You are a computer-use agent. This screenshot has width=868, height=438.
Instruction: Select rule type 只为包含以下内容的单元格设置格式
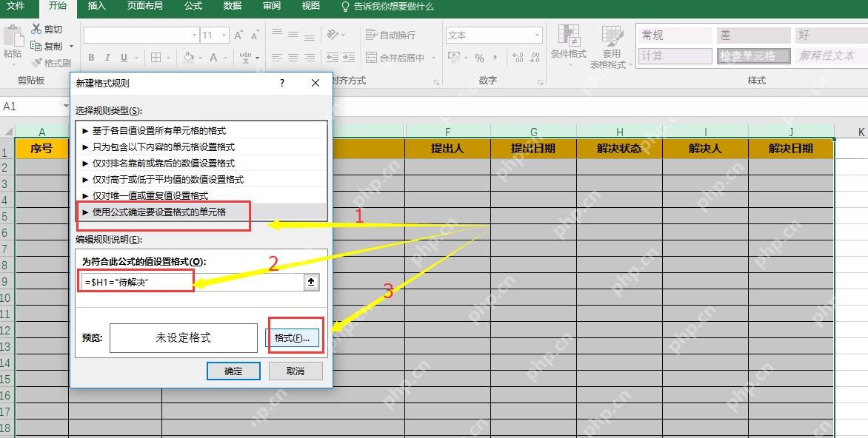[201, 147]
